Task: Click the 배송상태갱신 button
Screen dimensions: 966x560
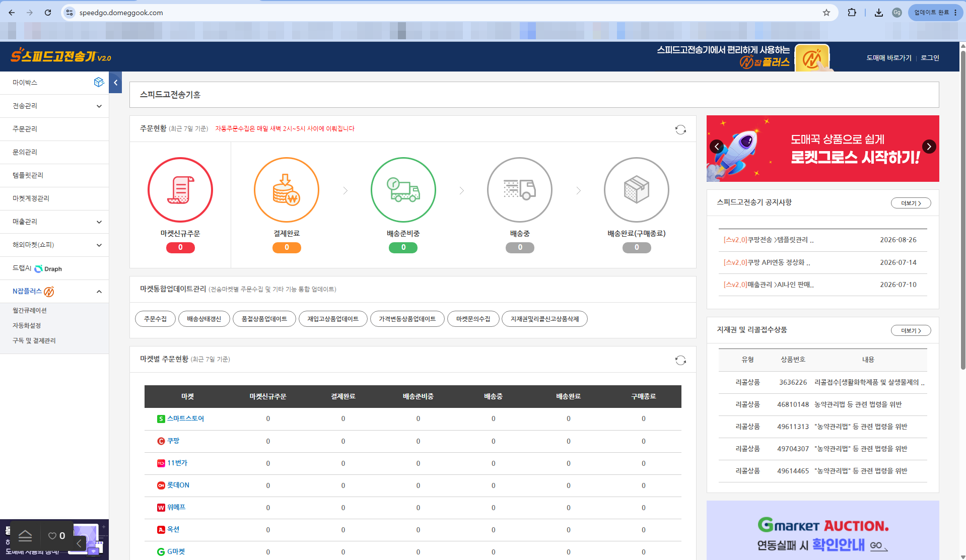Action: (204, 319)
